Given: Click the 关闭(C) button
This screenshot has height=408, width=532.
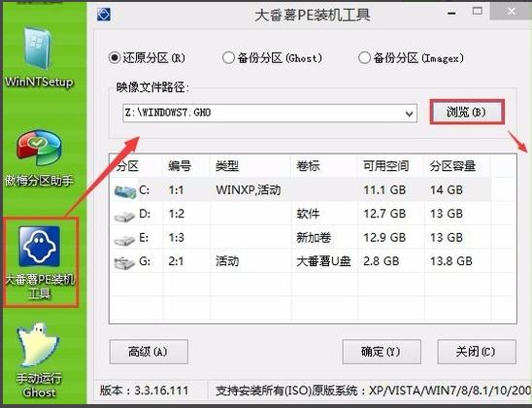Looking at the screenshot, I should [477, 352].
